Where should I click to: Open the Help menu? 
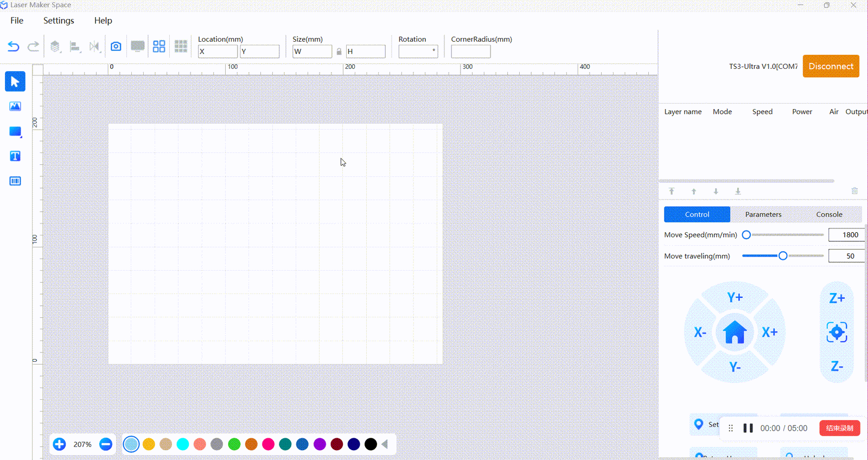coord(103,21)
